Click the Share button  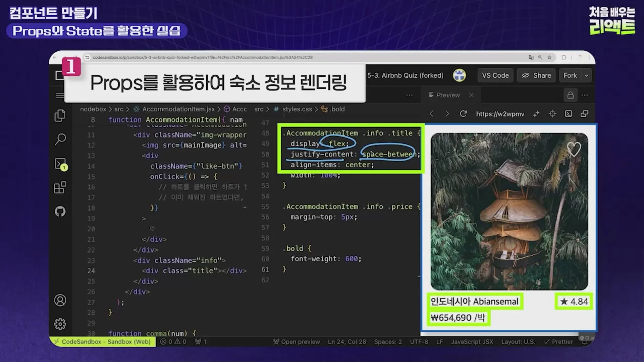(x=536, y=75)
